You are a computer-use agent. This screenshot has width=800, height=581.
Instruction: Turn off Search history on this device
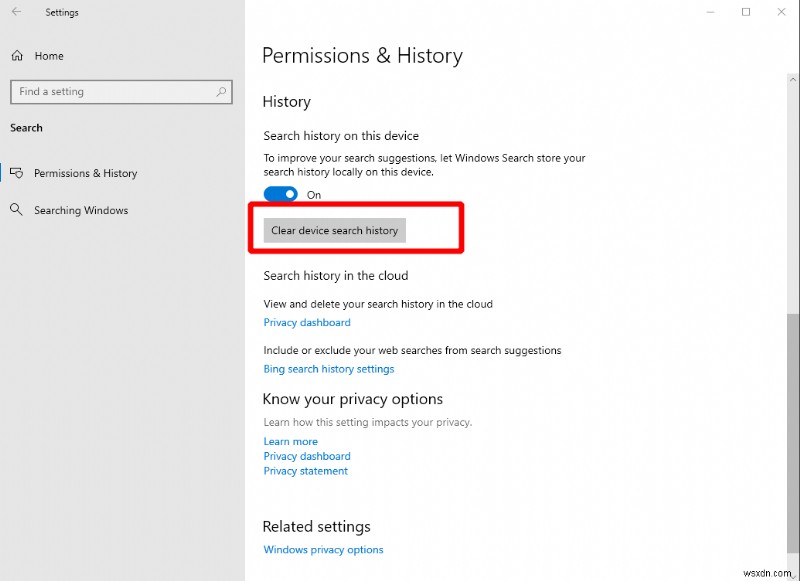click(280, 193)
